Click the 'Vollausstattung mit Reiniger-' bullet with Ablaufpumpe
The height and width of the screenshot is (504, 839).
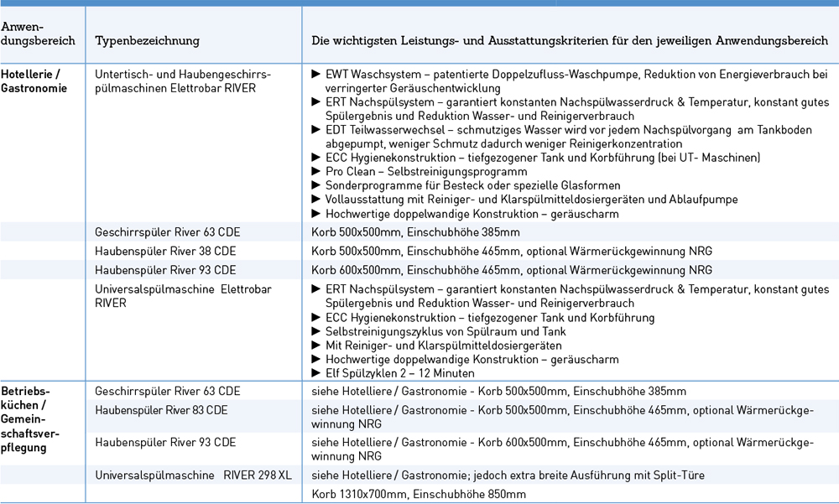[531, 200]
